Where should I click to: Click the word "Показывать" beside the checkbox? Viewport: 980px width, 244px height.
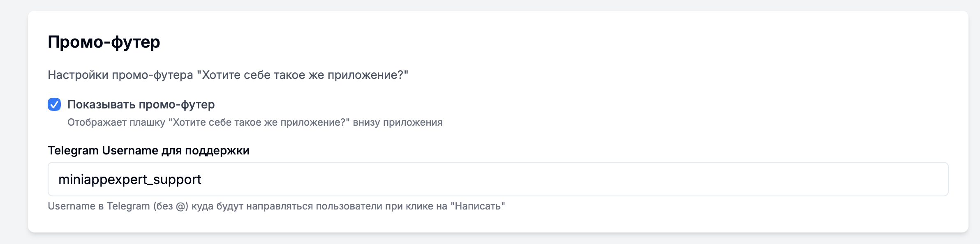101,104
